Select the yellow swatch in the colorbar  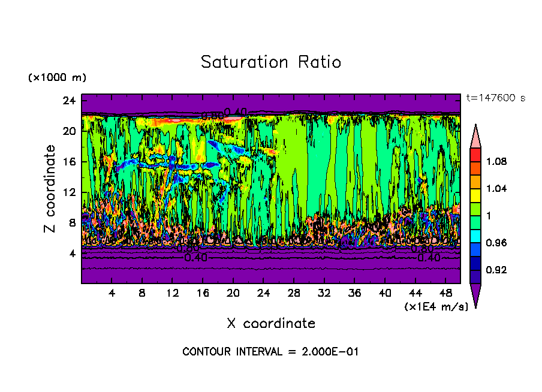[475, 195]
